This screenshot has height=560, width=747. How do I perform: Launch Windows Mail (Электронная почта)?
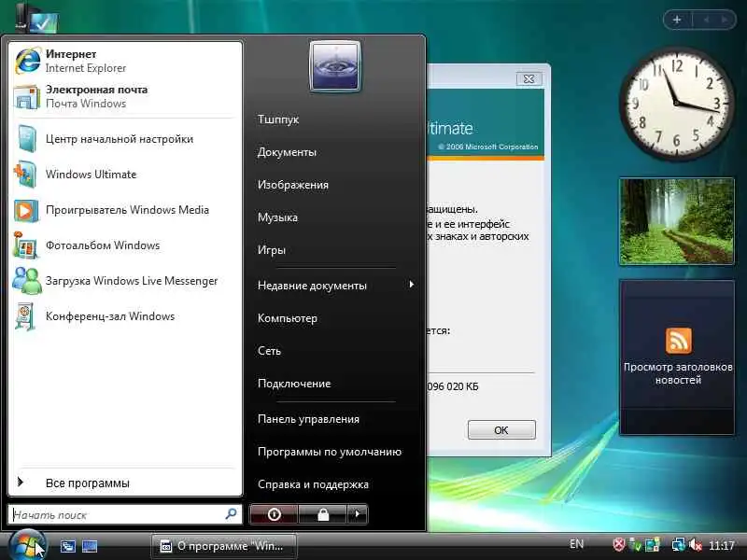[125, 97]
